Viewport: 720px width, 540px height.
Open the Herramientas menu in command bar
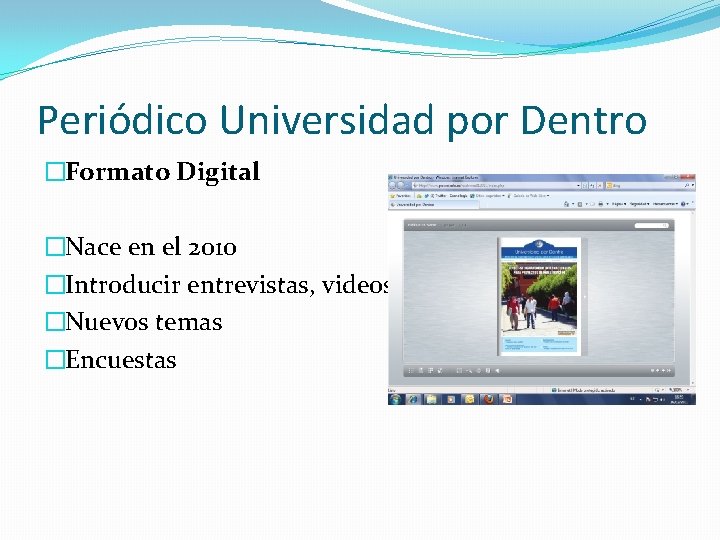(x=665, y=204)
